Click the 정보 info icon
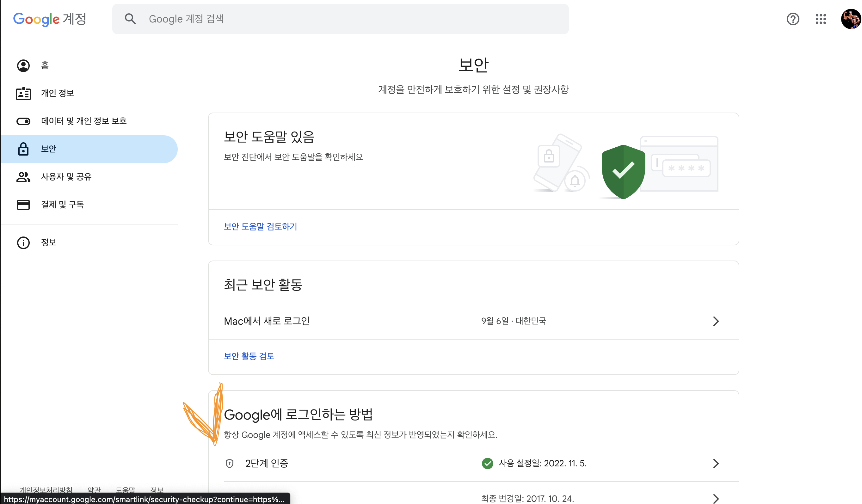This screenshot has width=862, height=504. click(x=23, y=243)
